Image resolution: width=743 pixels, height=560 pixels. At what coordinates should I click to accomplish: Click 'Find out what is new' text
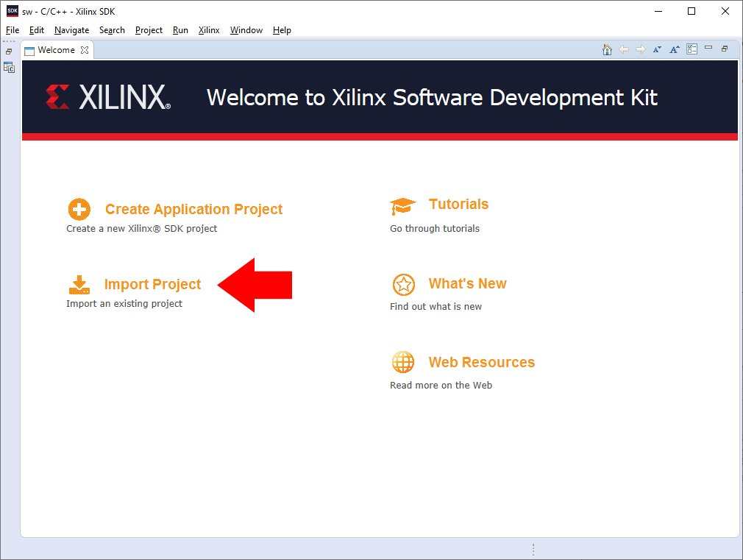pyautogui.click(x=436, y=307)
